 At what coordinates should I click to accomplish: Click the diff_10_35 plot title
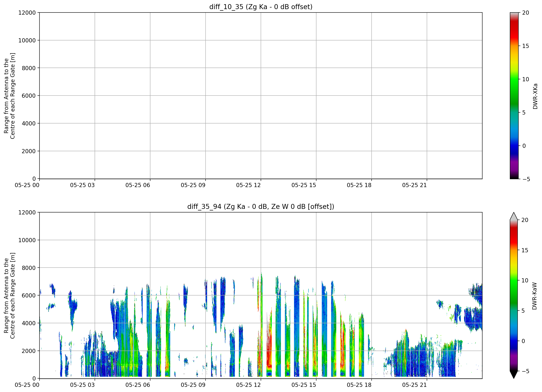click(261, 7)
